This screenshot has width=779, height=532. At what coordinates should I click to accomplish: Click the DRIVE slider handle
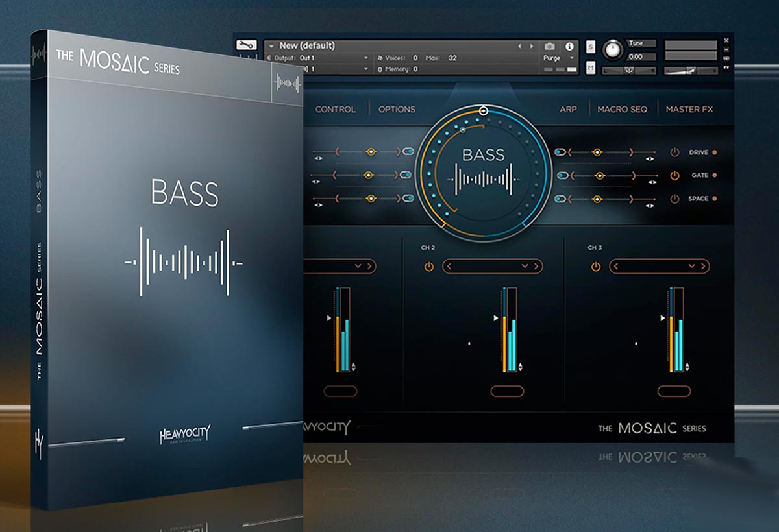coord(597,152)
